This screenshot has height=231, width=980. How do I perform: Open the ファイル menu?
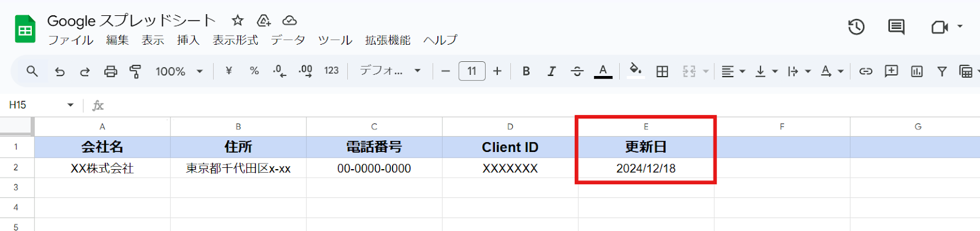pyautogui.click(x=70, y=40)
